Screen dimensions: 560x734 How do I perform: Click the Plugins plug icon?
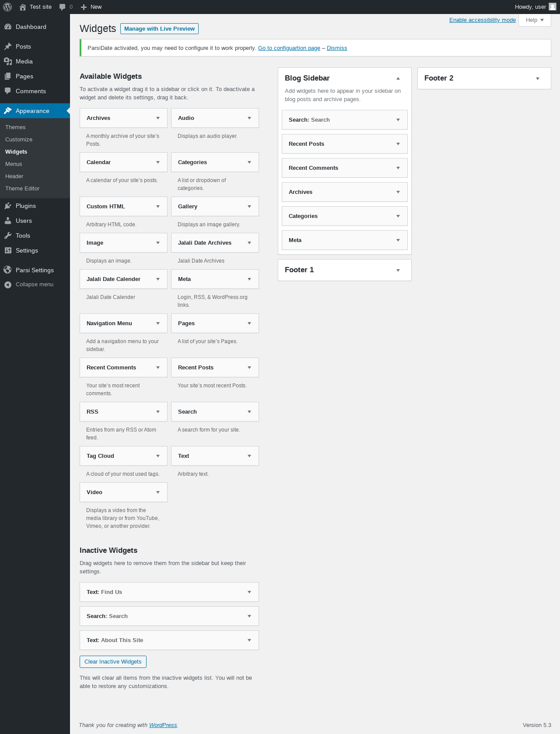8,206
